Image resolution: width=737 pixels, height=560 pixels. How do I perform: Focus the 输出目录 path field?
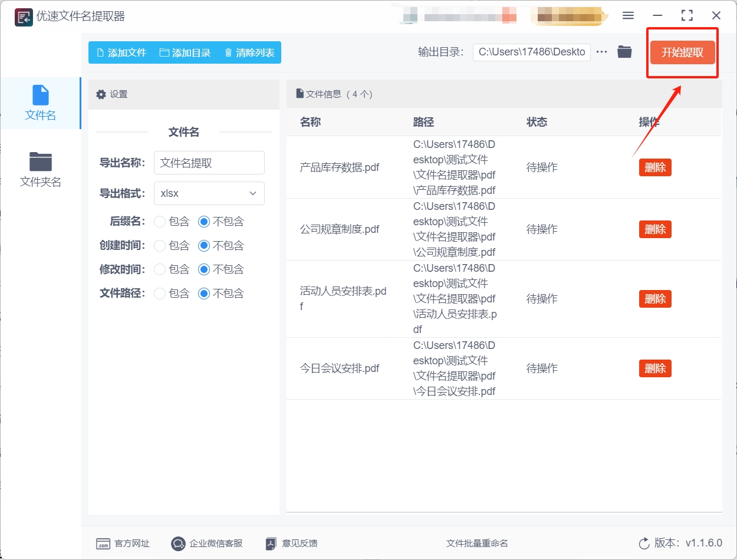coord(531,52)
